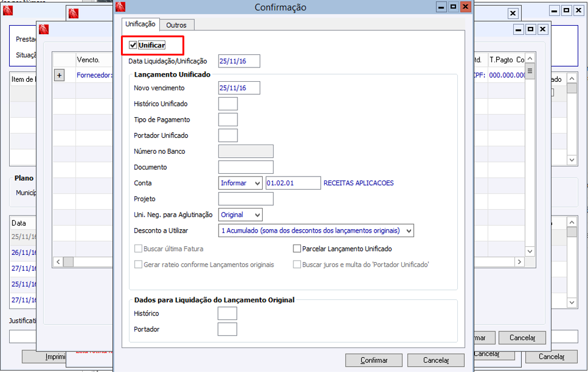Click the Documento input field
Image resolution: width=588 pixels, height=372 pixels.
coord(245,167)
